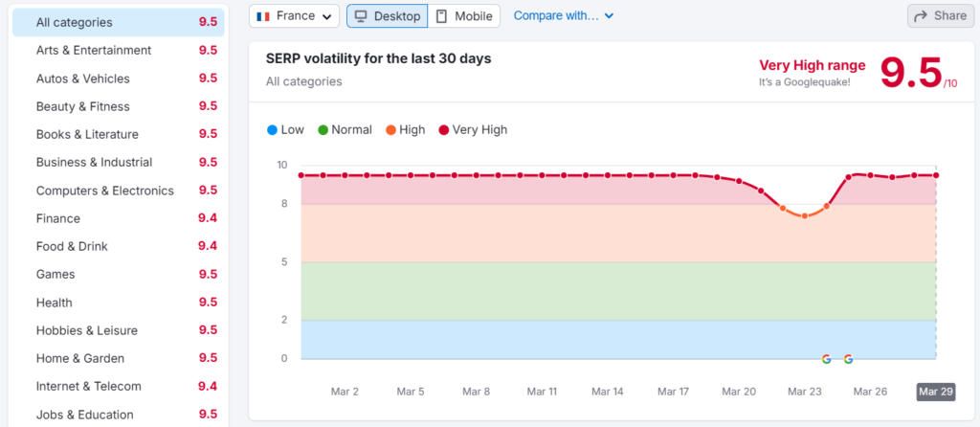The image size is (980, 427).
Task: Switch to Desktop view
Action: pyautogui.click(x=387, y=16)
